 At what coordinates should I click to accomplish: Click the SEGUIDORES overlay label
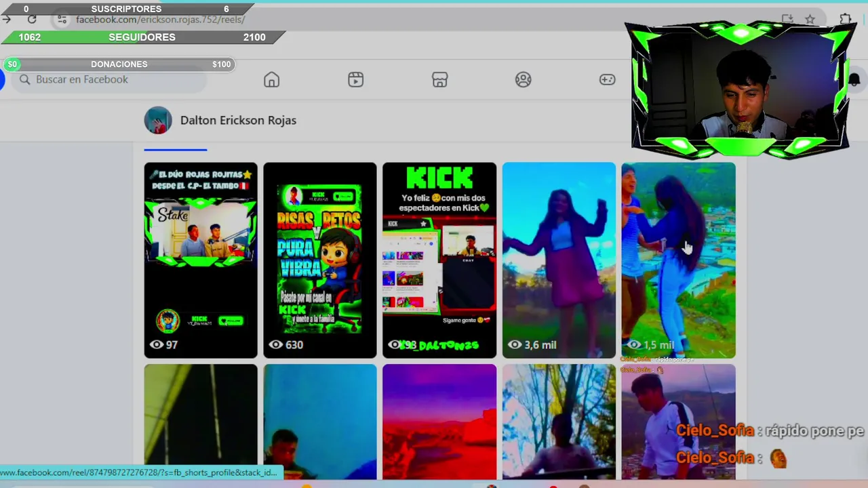point(142,37)
